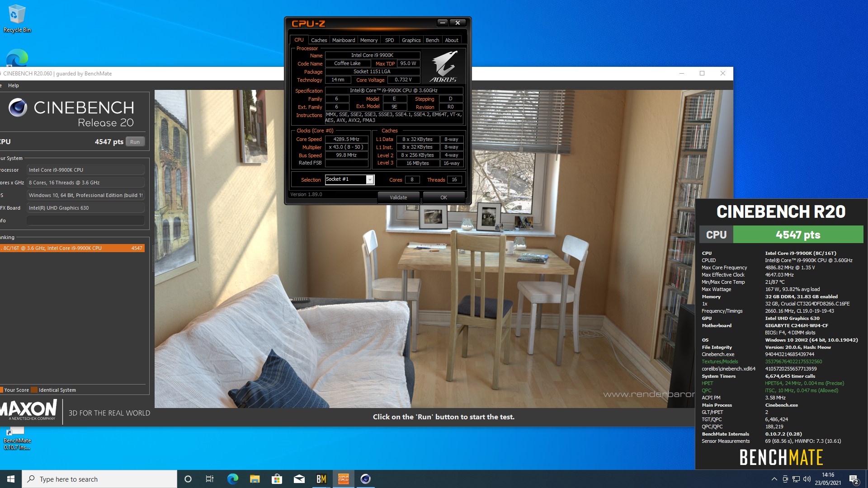Click the Taskbar search box

tap(99, 479)
